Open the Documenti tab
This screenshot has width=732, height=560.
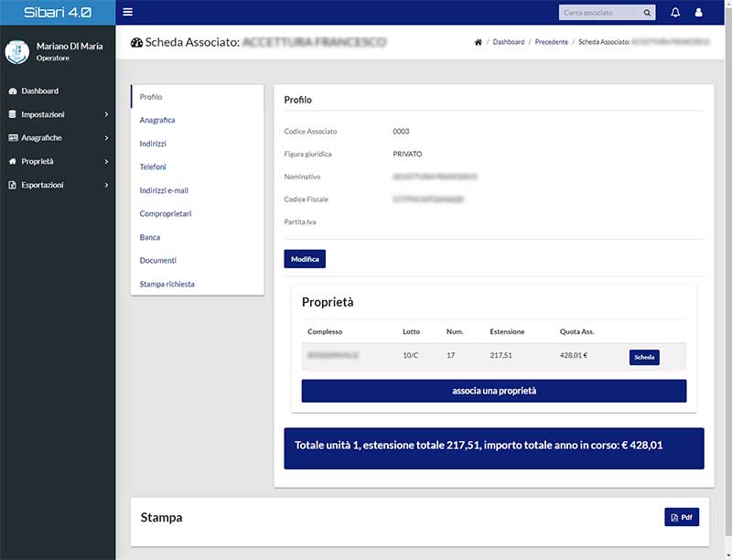(x=198, y=261)
